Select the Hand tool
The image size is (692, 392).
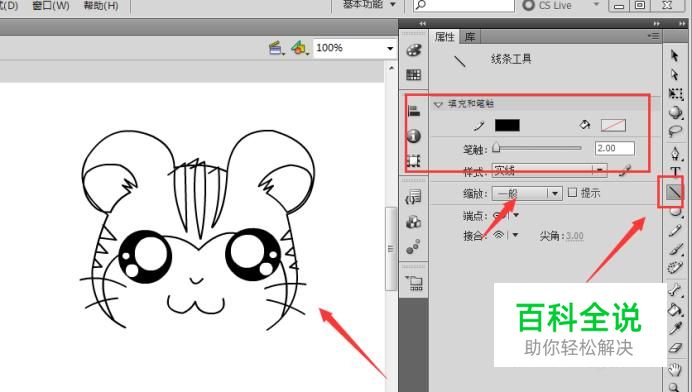coord(674,369)
